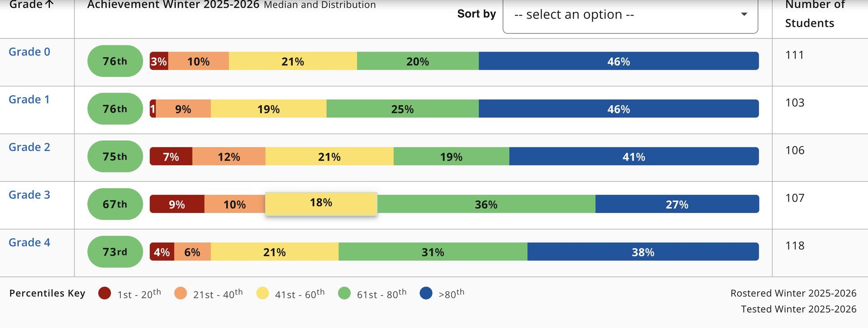Open the Grade 1 link

click(x=29, y=100)
